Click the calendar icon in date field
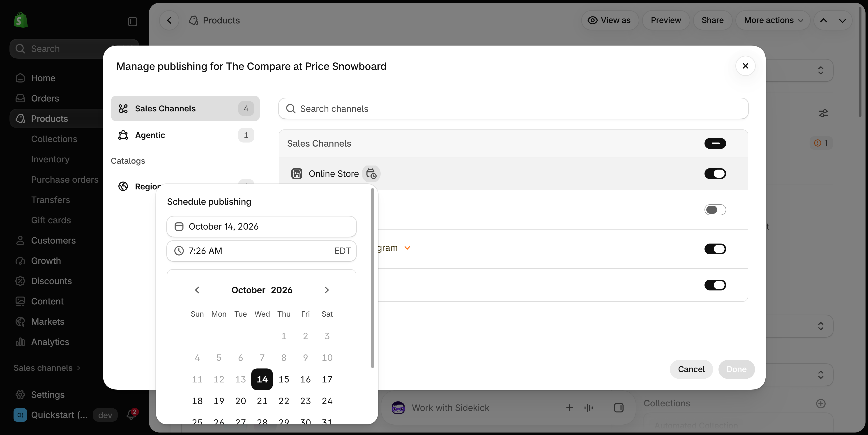Viewport: 868px width, 435px height. 179,226
